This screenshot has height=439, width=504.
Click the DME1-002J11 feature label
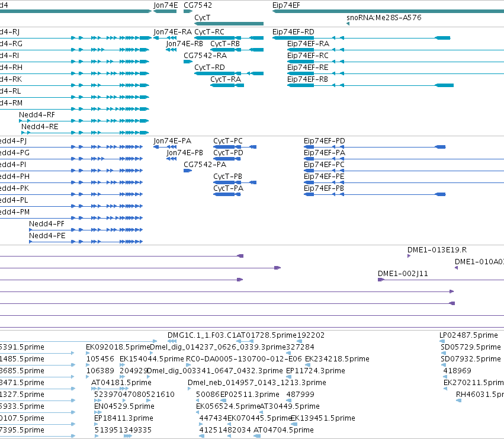(403, 274)
